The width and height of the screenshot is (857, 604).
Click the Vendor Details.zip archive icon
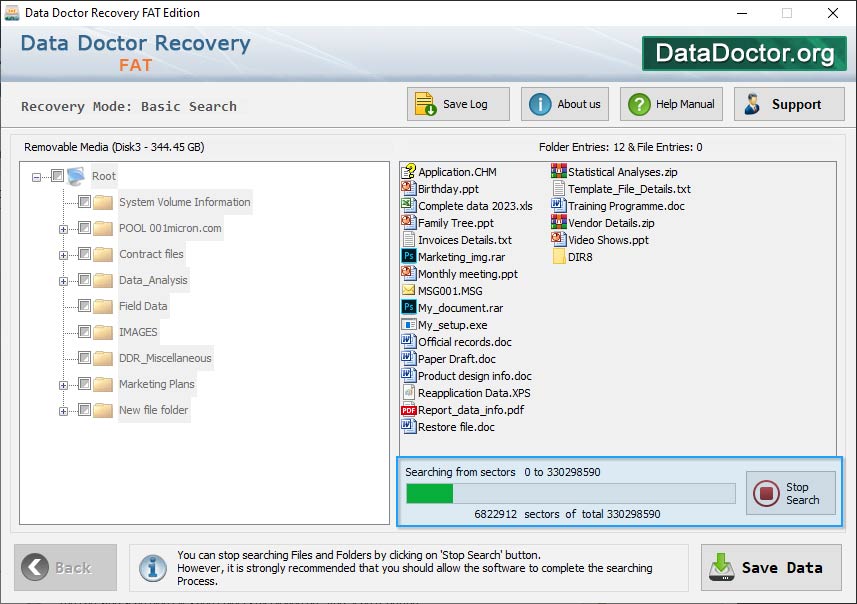pyautogui.click(x=559, y=222)
